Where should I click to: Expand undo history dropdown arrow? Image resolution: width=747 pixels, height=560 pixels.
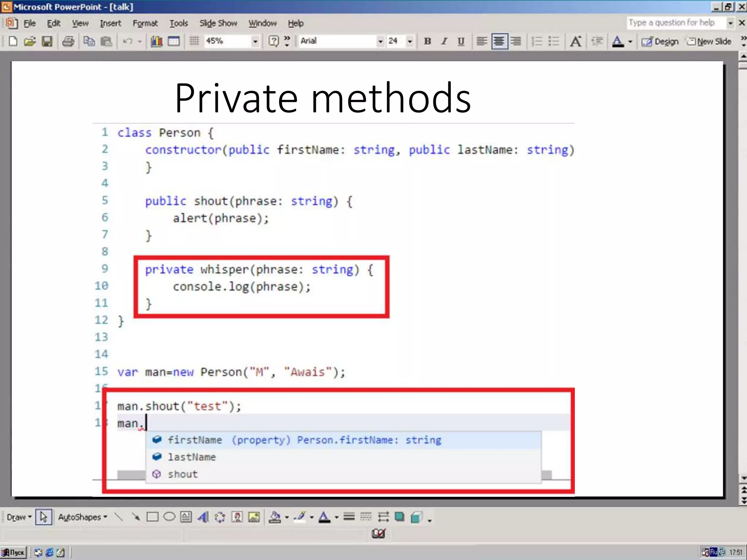coord(139,42)
